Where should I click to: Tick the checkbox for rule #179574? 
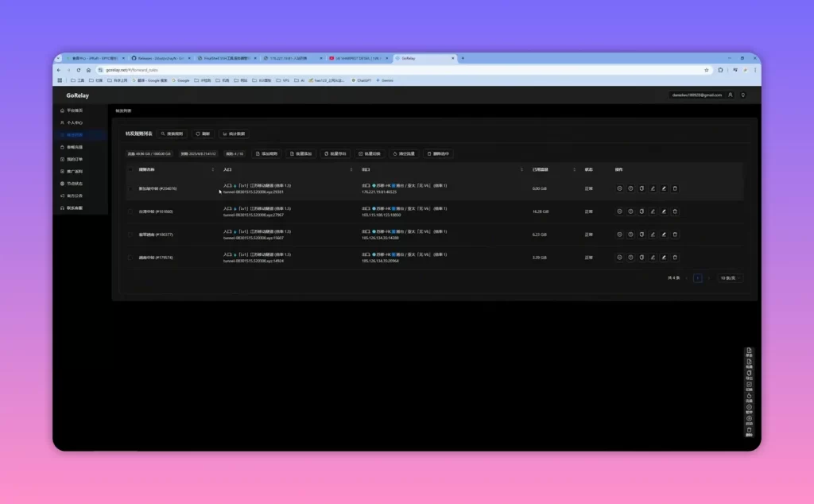pyautogui.click(x=130, y=258)
